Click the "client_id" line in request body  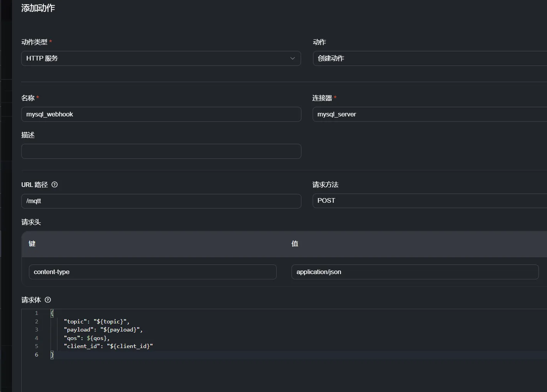108,346
